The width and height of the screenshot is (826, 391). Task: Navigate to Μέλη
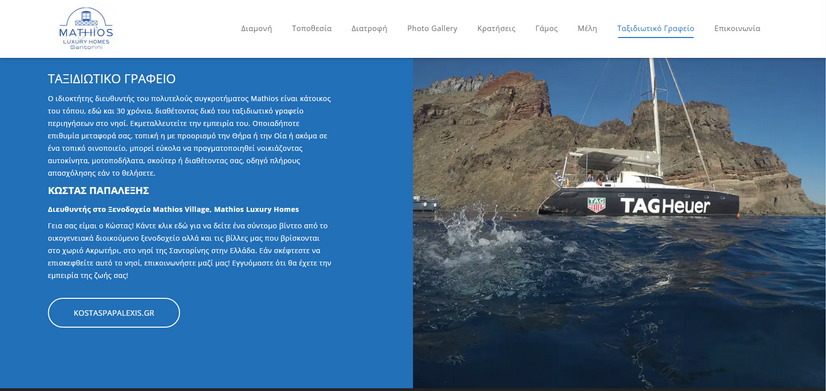(587, 28)
